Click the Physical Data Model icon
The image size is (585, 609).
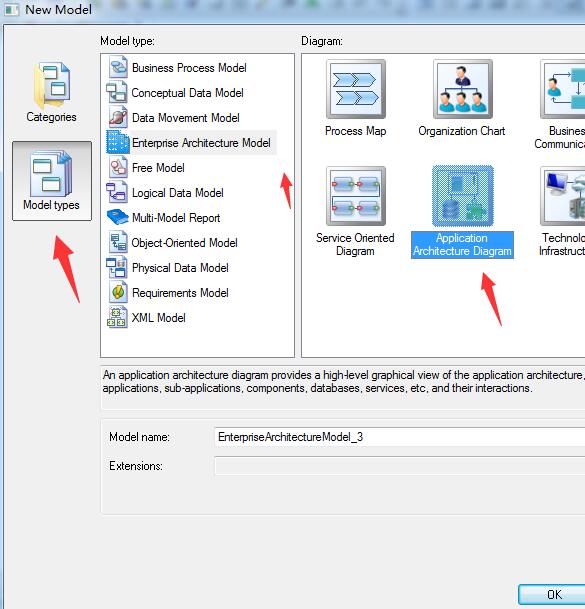[x=117, y=268]
